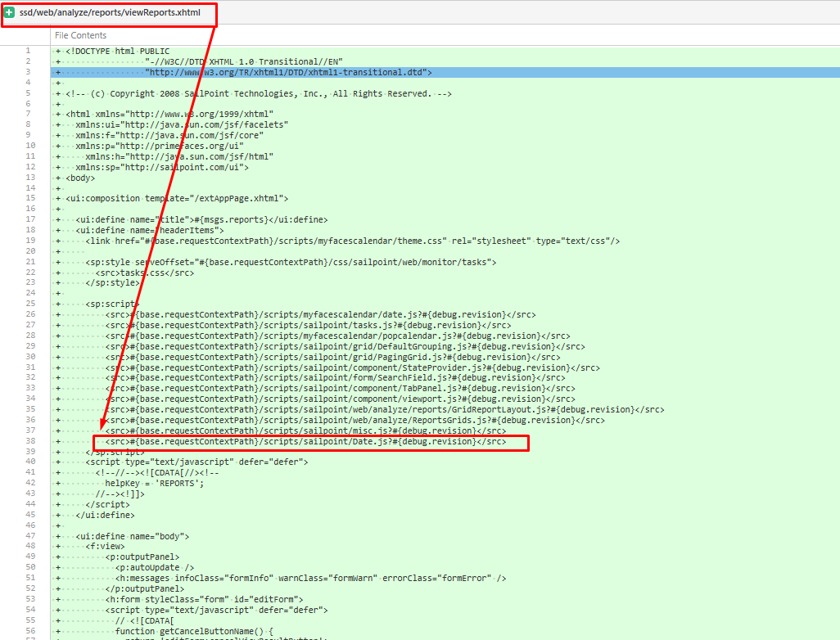Select the helpKey = 'REPORTS' line
This screenshot has height=640, width=840.
(x=154, y=483)
